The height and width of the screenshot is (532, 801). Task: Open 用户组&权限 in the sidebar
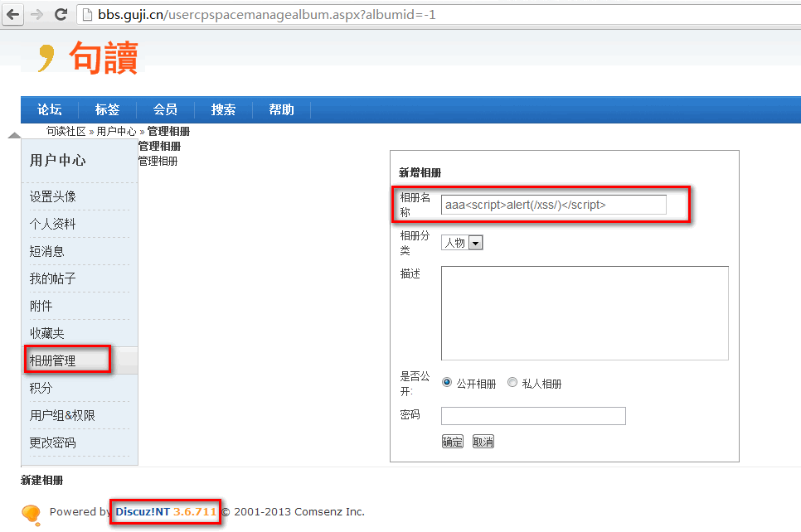[x=62, y=416]
